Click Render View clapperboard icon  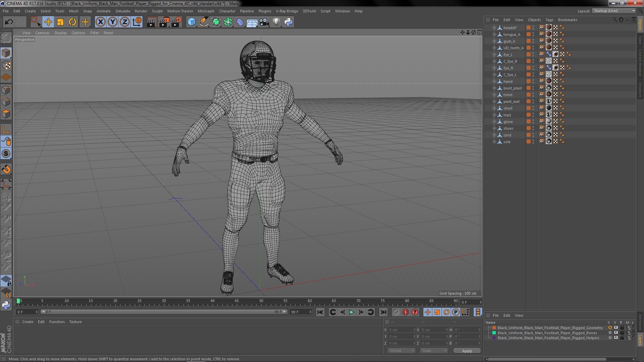click(152, 22)
